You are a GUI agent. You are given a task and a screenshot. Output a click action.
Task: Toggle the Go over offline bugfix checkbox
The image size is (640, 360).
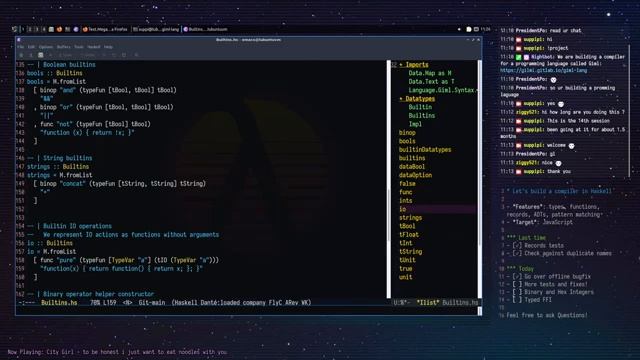click(x=517, y=277)
